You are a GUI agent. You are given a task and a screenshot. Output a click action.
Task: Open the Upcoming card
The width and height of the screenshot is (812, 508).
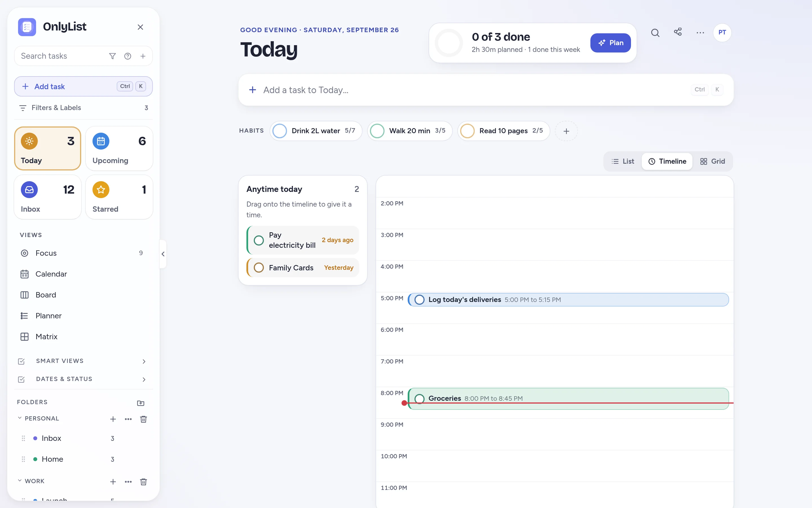[x=119, y=148]
